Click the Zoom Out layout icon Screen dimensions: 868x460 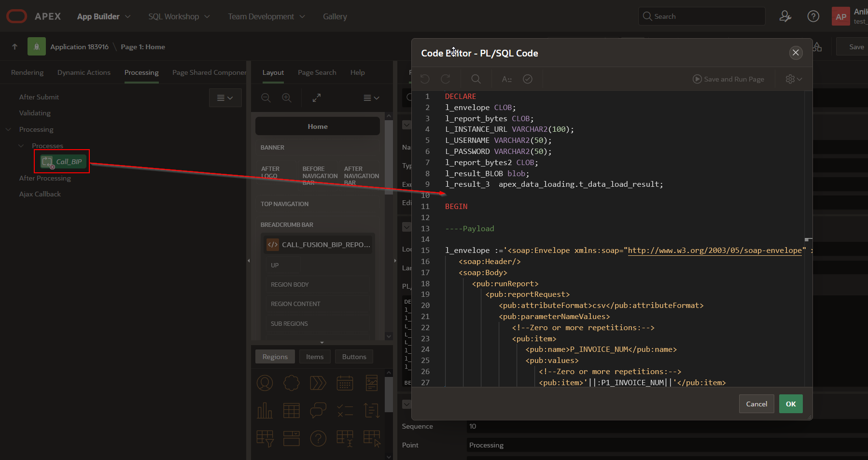266,98
